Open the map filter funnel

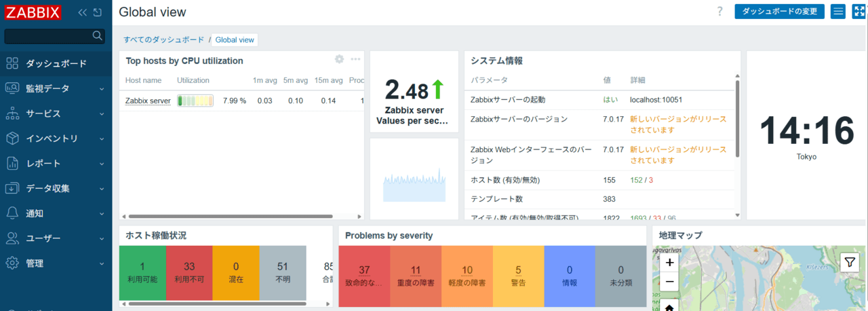click(x=850, y=263)
